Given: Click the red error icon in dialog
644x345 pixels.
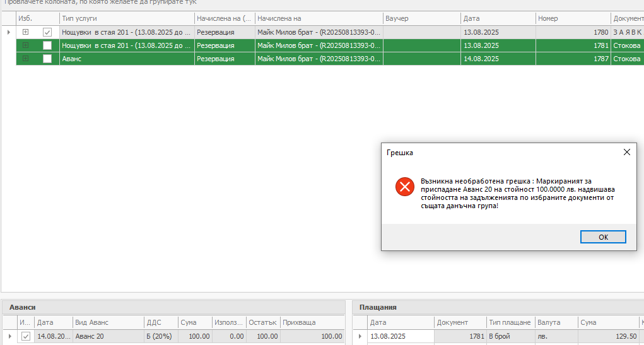Looking at the screenshot, I should coord(404,187).
